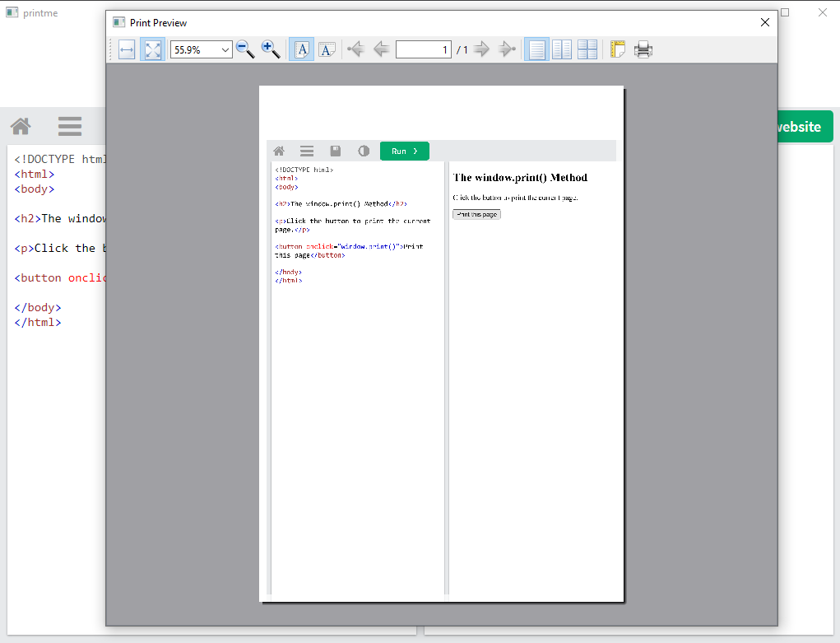
Task: Show single page layout
Action: pyautogui.click(x=537, y=50)
